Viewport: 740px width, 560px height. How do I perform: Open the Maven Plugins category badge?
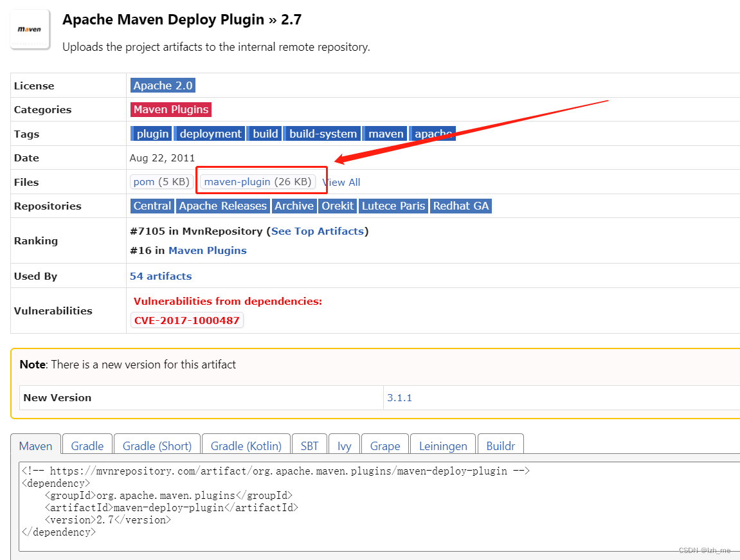click(x=171, y=109)
